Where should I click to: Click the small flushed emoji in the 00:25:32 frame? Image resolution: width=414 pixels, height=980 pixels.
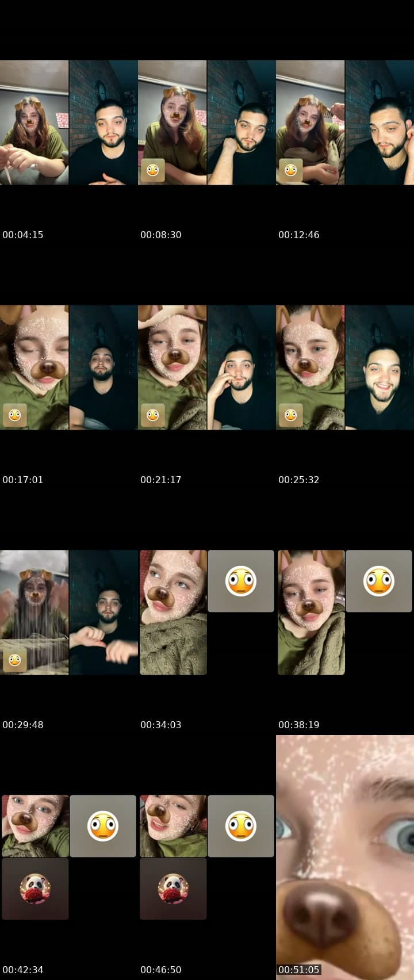[290, 415]
